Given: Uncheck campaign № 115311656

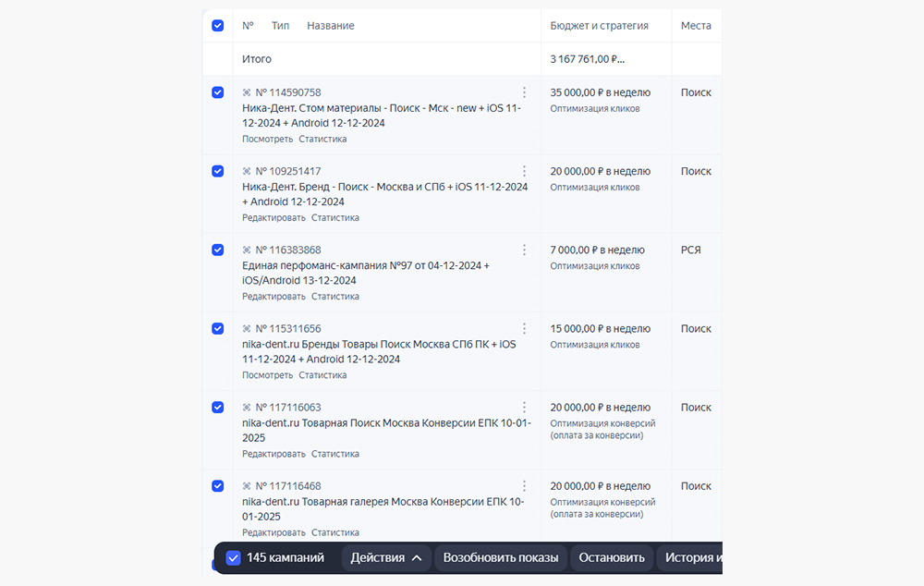Looking at the screenshot, I should tap(217, 328).
